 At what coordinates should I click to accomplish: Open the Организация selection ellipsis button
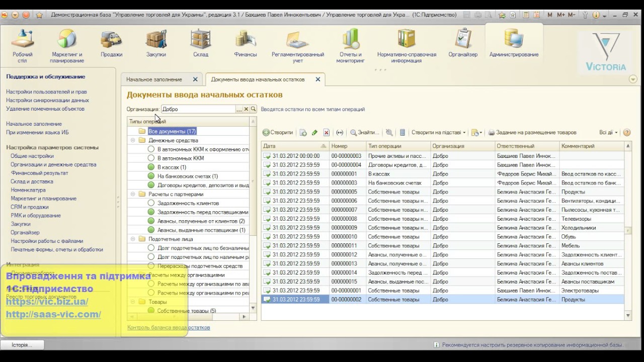239,109
